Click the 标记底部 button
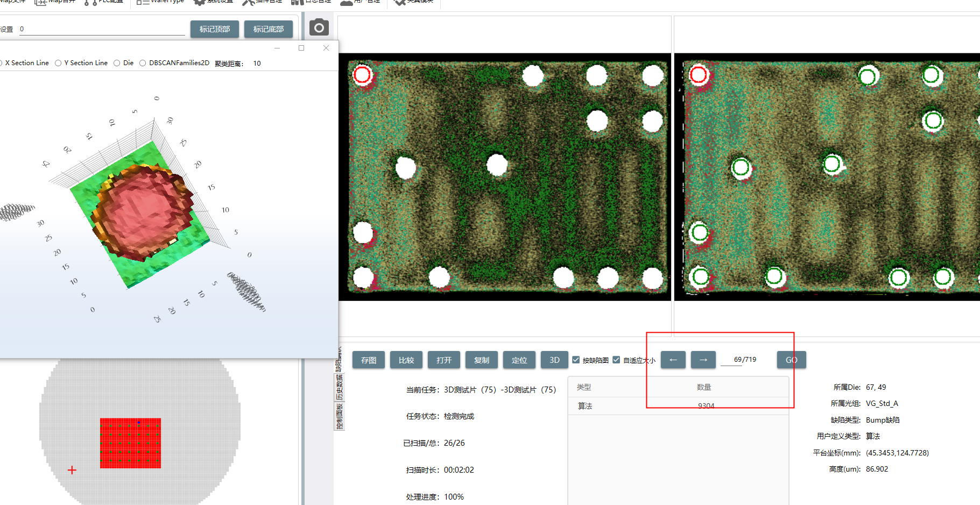The width and height of the screenshot is (980, 505). coord(268,29)
